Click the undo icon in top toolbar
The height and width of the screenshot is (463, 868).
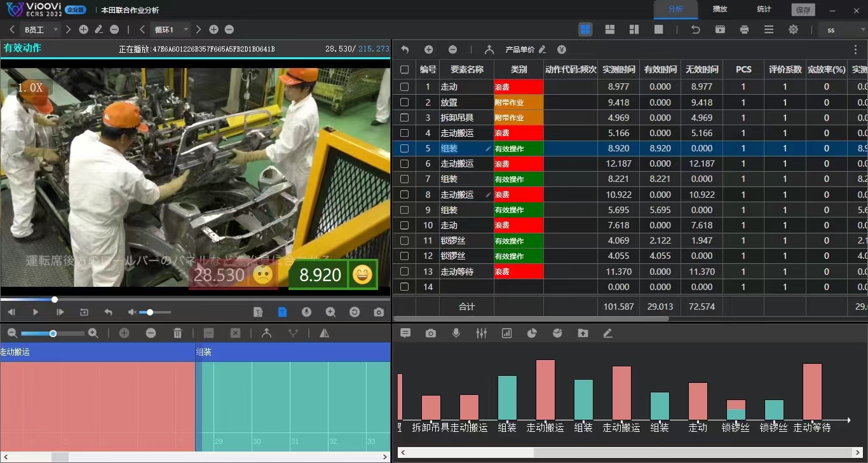(x=696, y=29)
